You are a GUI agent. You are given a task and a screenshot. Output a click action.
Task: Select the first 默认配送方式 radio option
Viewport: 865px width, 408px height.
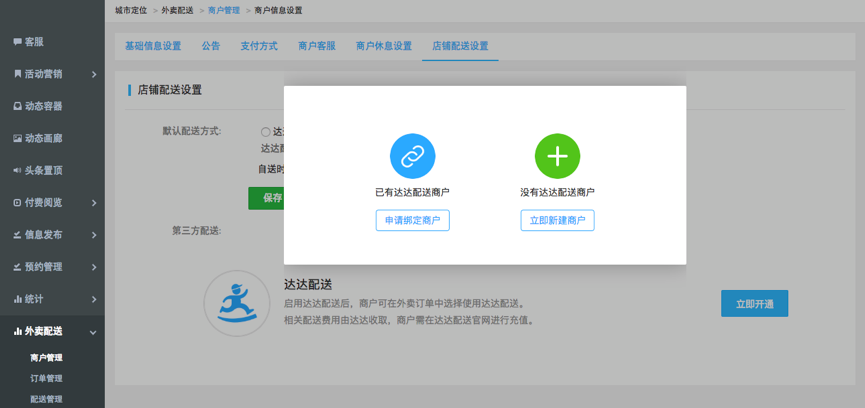click(266, 132)
